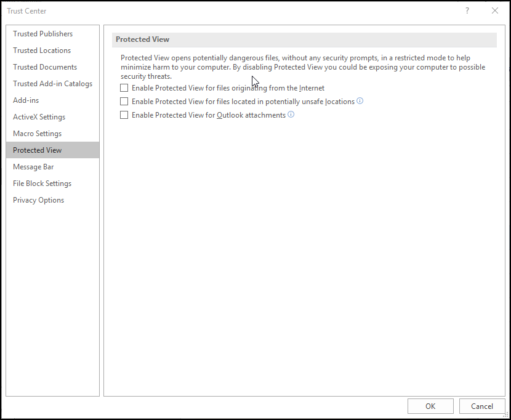This screenshot has width=511, height=420.
Task: Click the Help question mark icon
Action: pos(467,11)
